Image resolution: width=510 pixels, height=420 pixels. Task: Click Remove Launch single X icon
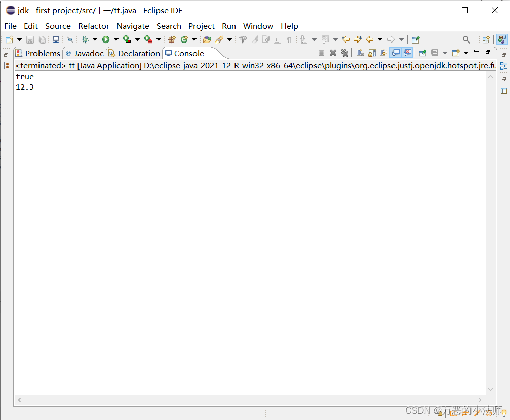tap(333, 53)
